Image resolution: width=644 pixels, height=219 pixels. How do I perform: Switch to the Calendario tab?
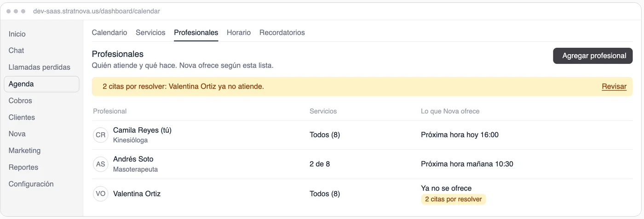109,33
